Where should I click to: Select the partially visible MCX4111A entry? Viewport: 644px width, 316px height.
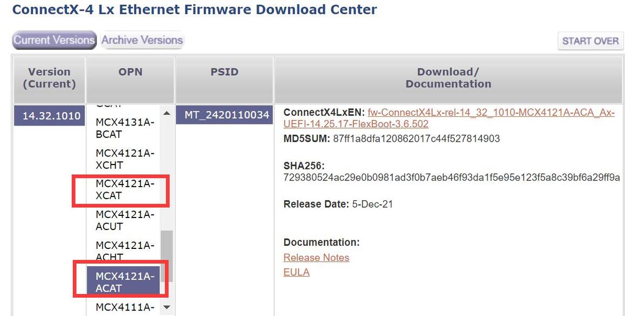pyautogui.click(x=125, y=308)
